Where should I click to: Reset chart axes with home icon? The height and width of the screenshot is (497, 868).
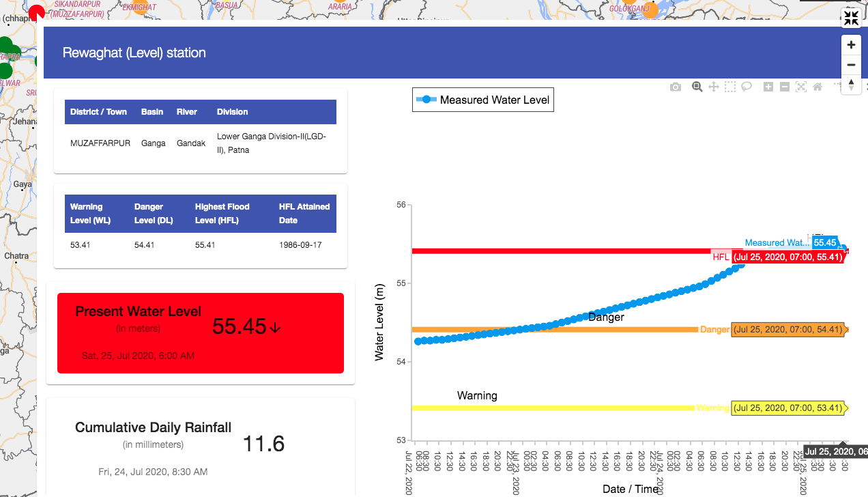coord(818,87)
